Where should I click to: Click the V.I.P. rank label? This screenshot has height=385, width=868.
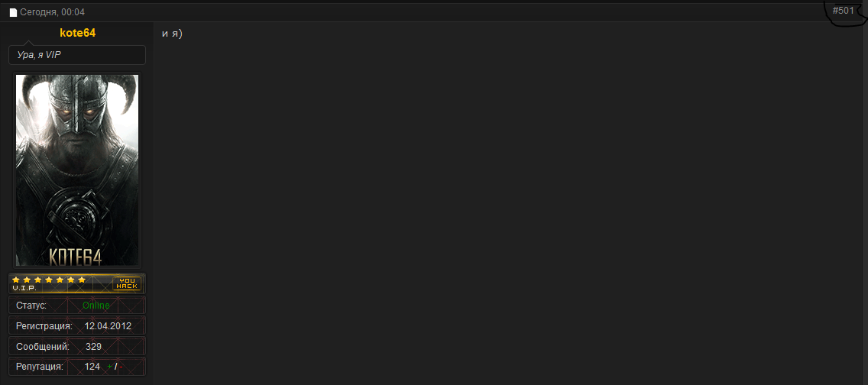point(24,288)
